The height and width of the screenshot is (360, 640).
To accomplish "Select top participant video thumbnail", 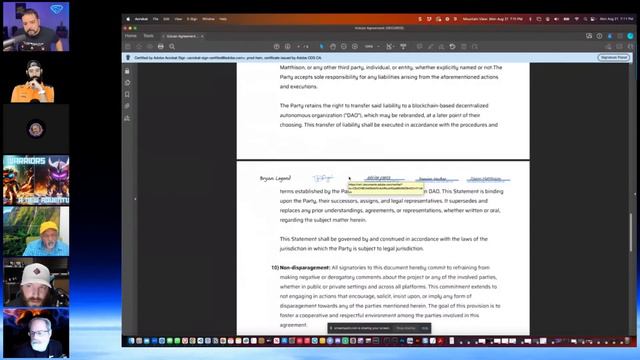I will 36,27.
